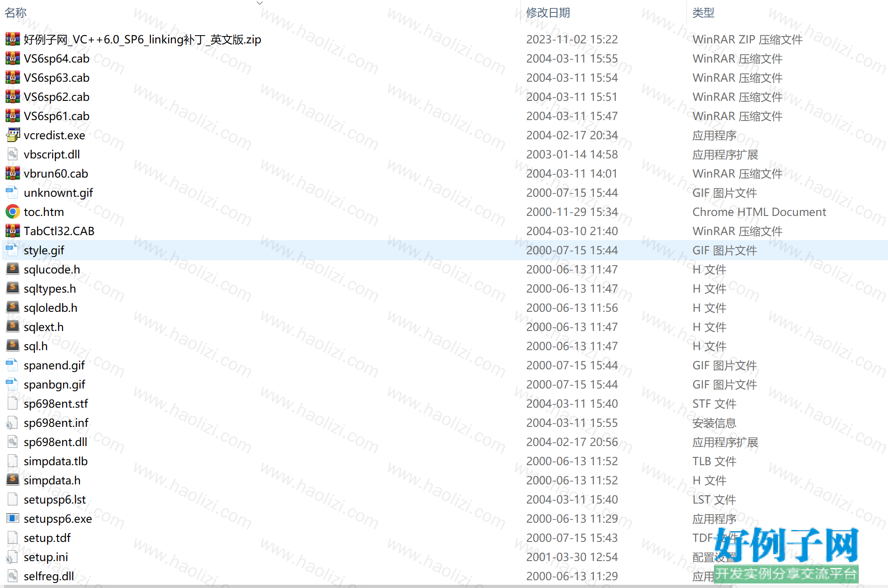Image resolution: width=888 pixels, height=588 pixels.
Task: Click the file name sqlext.h
Action: tap(44, 327)
